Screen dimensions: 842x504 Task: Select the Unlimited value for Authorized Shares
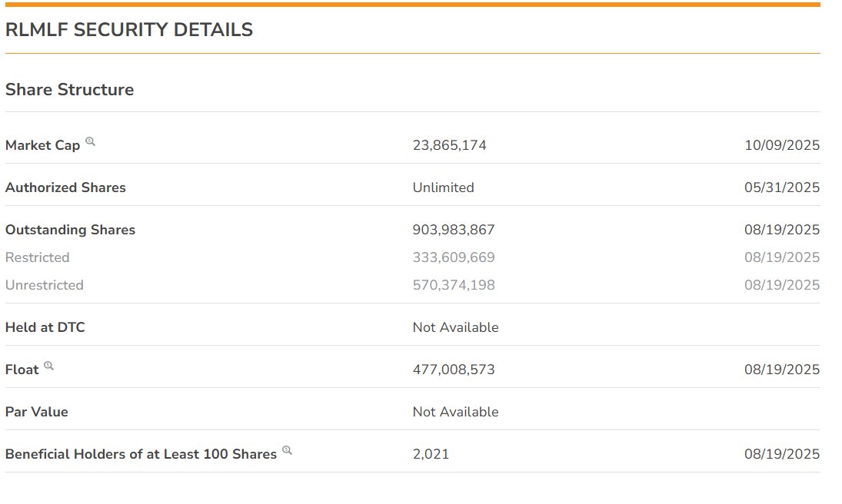pos(443,187)
